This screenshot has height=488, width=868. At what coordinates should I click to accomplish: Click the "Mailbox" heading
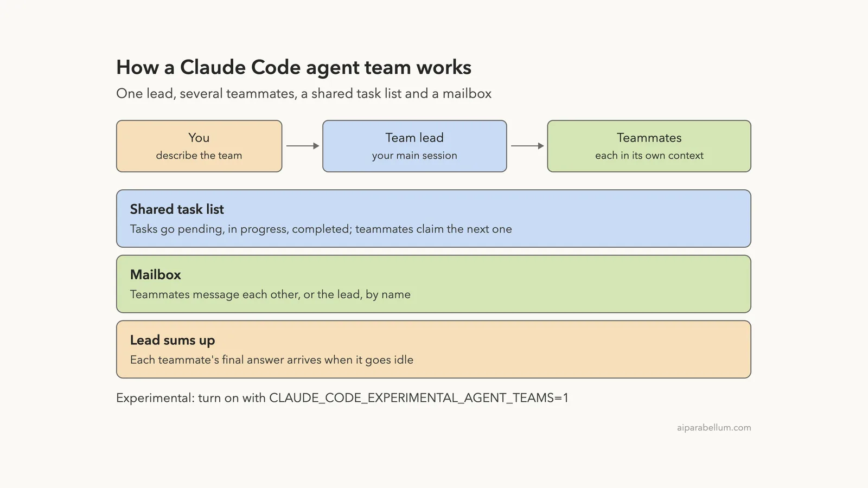click(x=156, y=274)
